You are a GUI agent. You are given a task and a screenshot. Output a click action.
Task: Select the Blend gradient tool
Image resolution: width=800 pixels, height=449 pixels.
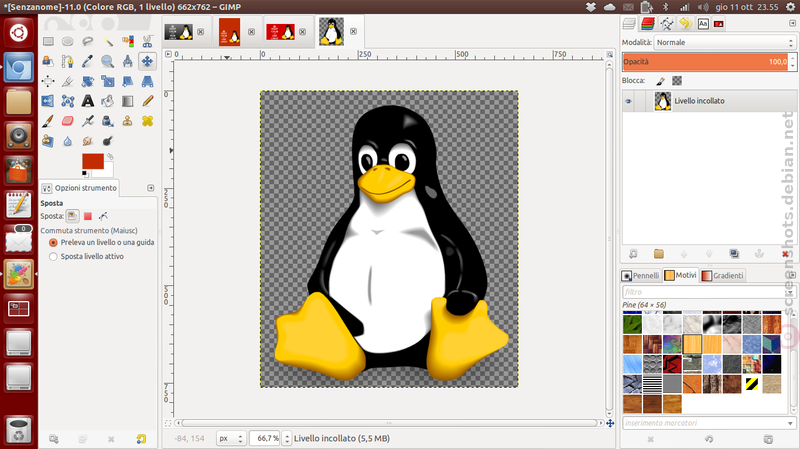tap(128, 101)
